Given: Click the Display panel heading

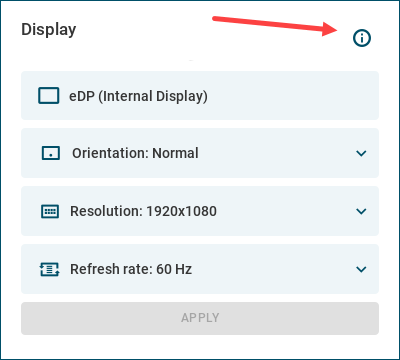Looking at the screenshot, I should pos(49,30).
